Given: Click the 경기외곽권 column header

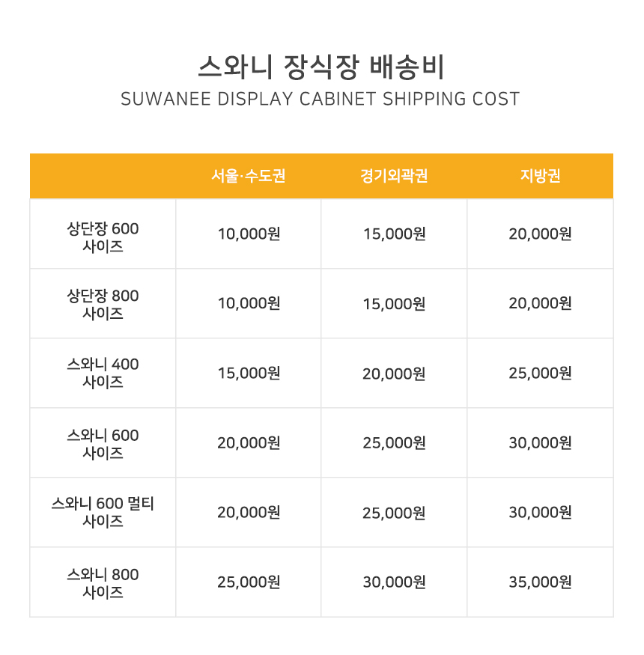Looking at the screenshot, I should pos(394,176).
